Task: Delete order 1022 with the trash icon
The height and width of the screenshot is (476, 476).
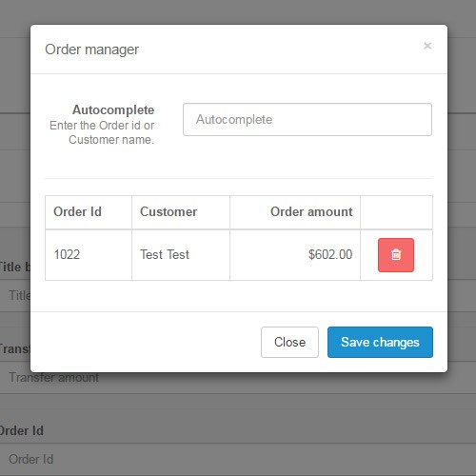Action: [x=396, y=255]
